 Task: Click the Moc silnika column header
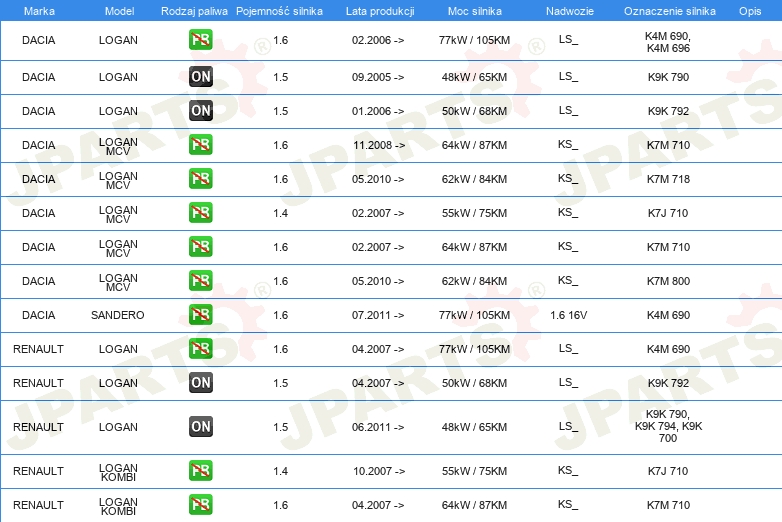point(474,11)
